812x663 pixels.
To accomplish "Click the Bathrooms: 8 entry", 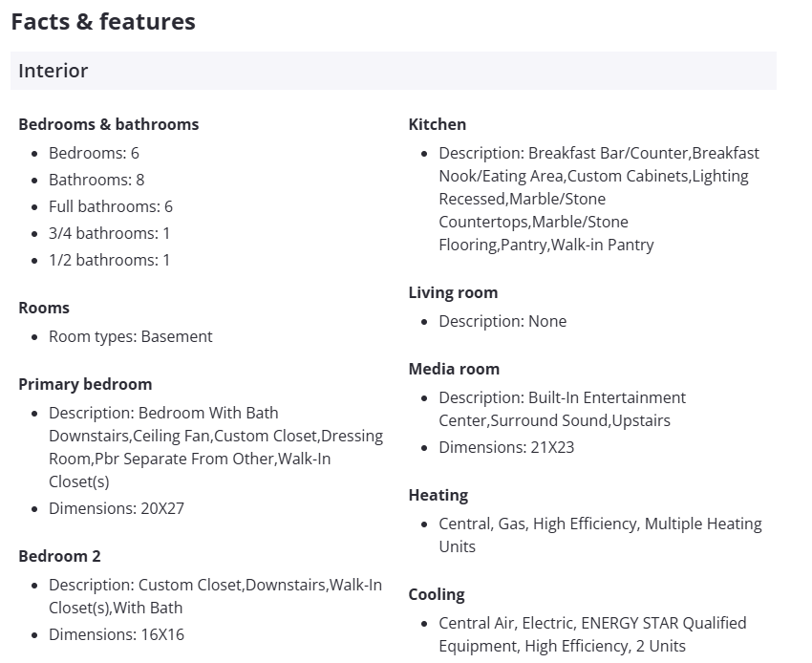I will click(96, 180).
